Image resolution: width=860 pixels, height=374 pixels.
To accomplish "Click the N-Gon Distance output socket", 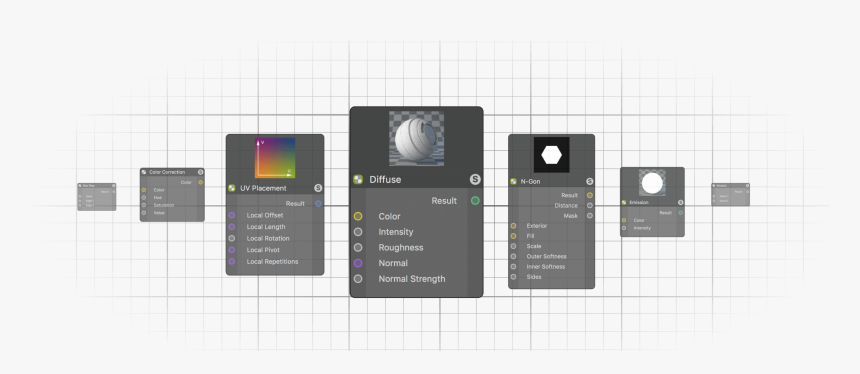I will [590, 206].
